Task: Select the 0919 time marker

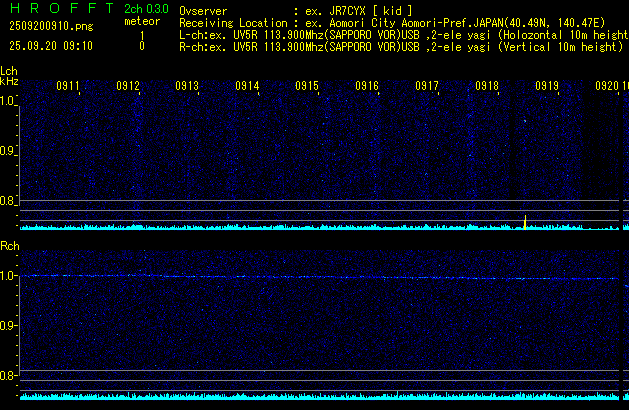Action: [546, 86]
